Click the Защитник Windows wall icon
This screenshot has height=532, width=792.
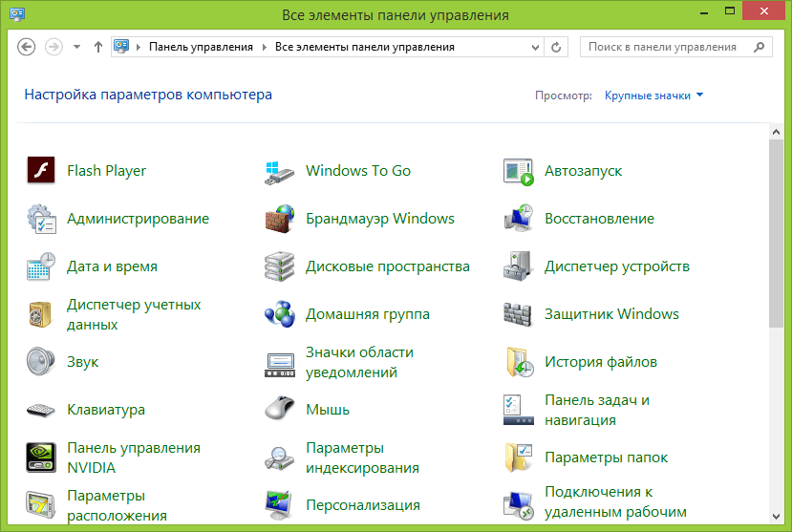518,314
